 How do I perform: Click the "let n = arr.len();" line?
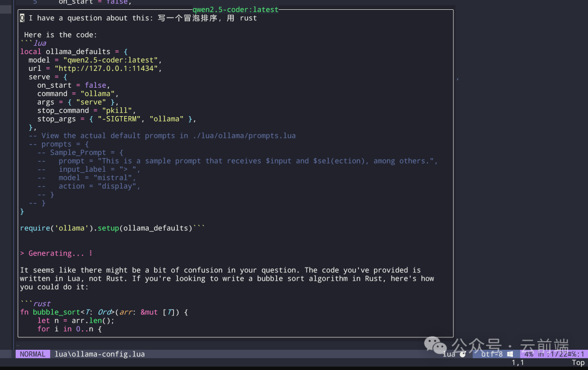click(76, 320)
